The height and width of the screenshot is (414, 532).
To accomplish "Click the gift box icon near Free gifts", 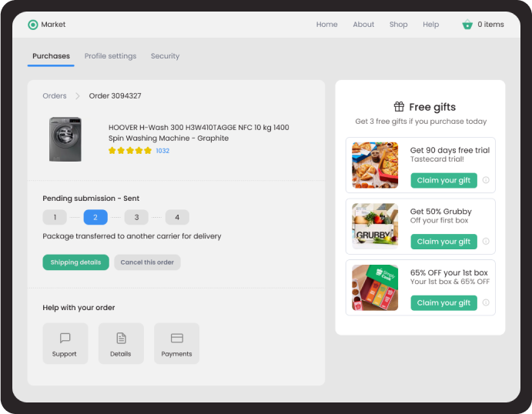I will tap(399, 106).
